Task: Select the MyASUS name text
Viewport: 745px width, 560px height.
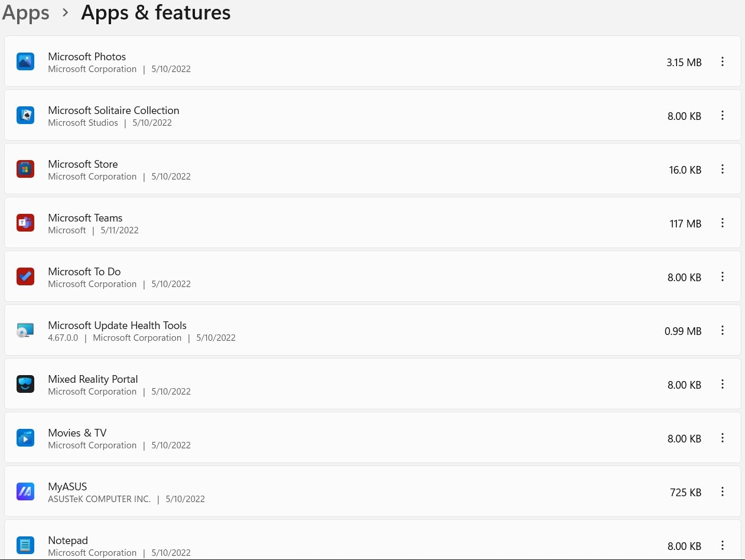Action: coord(67,487)
